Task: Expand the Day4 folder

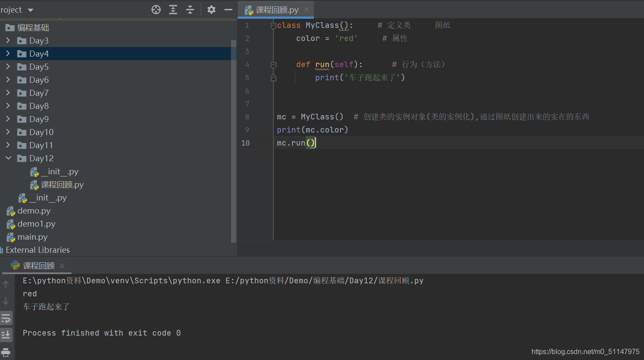Action: point(8,53)
